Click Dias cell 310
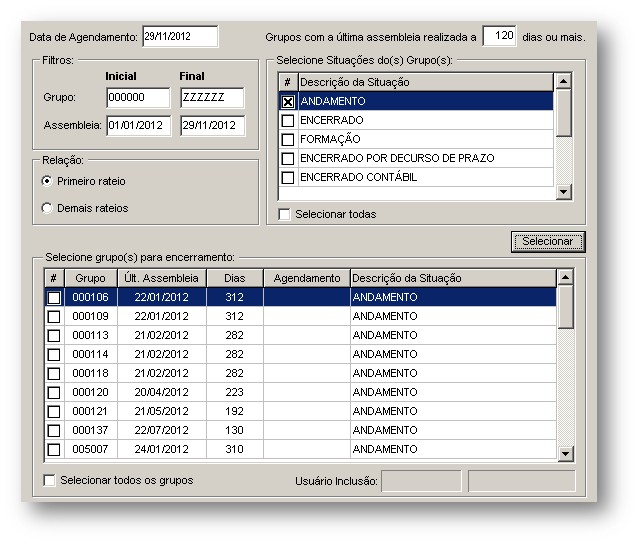The width and height of the screenshot is (639, 544). [x=235, y=449]
